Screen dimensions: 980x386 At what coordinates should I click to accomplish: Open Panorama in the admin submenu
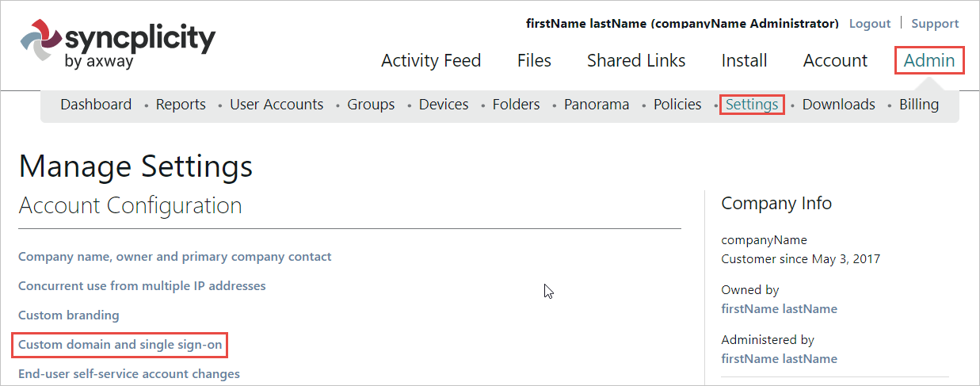[597, 105]
